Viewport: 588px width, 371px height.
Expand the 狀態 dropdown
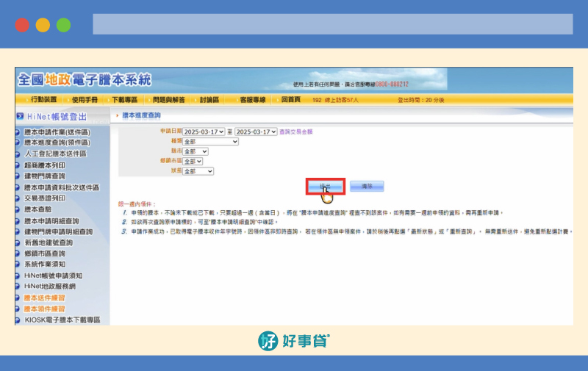click(x=198, y=171)
